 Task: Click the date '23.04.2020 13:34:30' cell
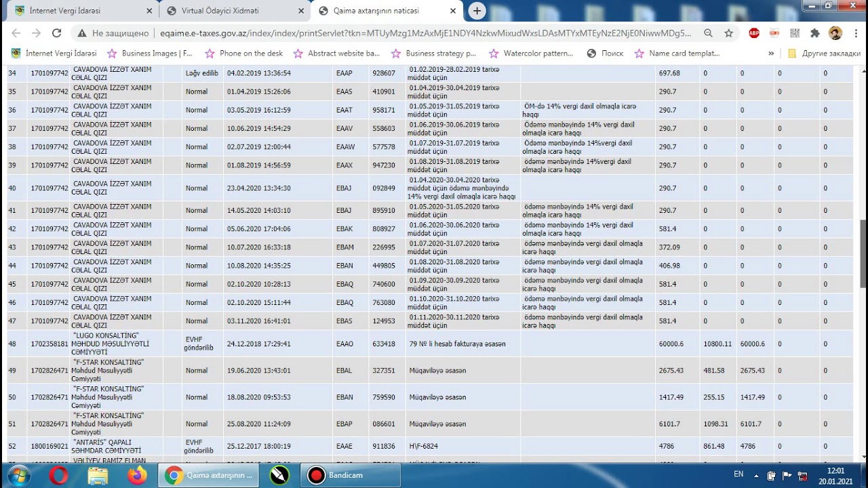259,188
